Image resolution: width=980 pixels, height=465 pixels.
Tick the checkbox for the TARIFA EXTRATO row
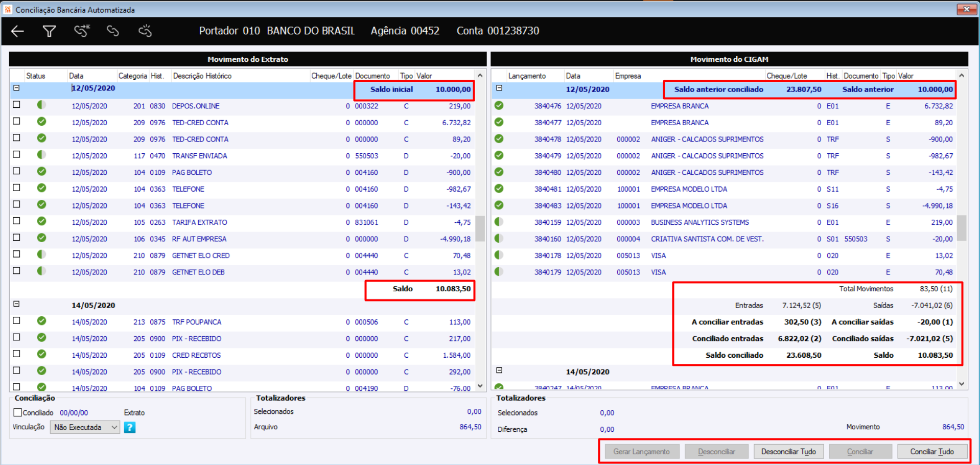(17, 221)
